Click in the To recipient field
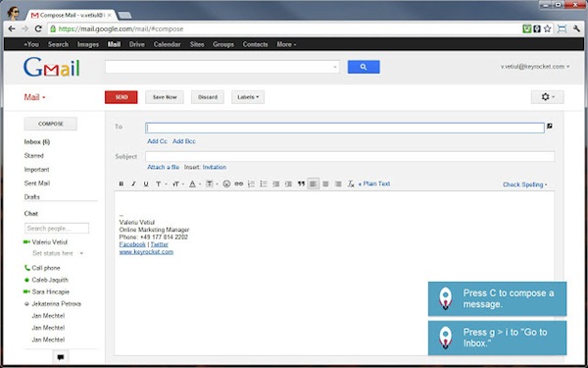Image resolution: width=588 pixels, height=368 pixels. click(x=345, y=128)
